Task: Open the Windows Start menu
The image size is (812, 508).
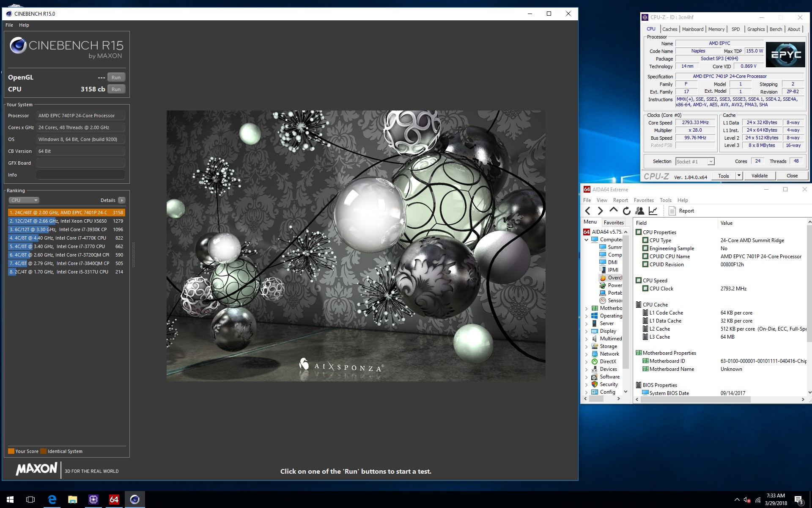Action: click(10, 500)
